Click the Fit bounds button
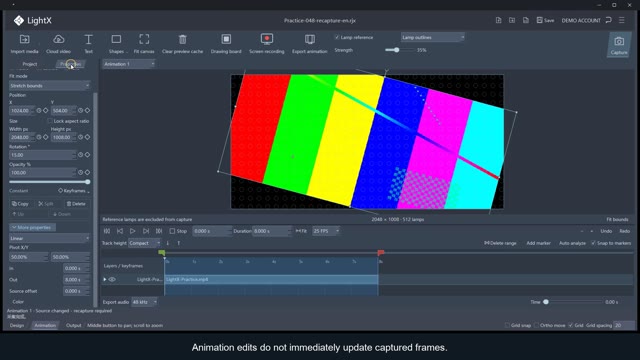Image resolution: width=640 pixels, height=360 pixels. coord(617,219)
